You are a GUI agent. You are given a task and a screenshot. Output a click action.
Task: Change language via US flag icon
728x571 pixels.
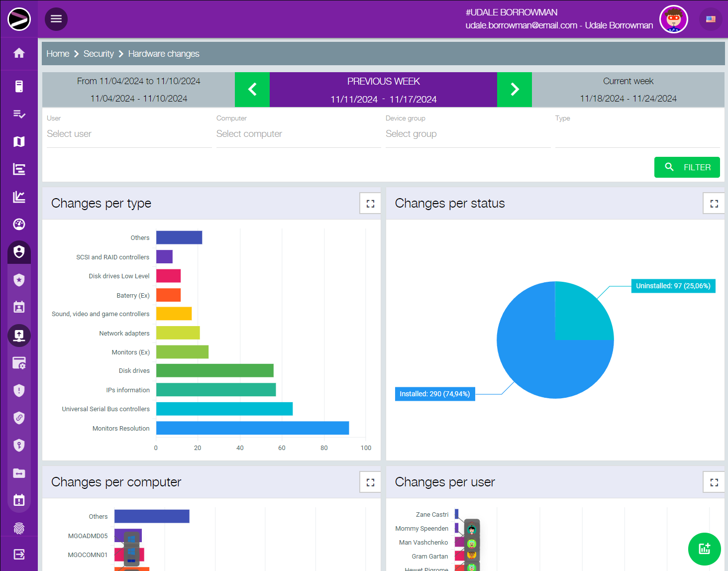711,19
